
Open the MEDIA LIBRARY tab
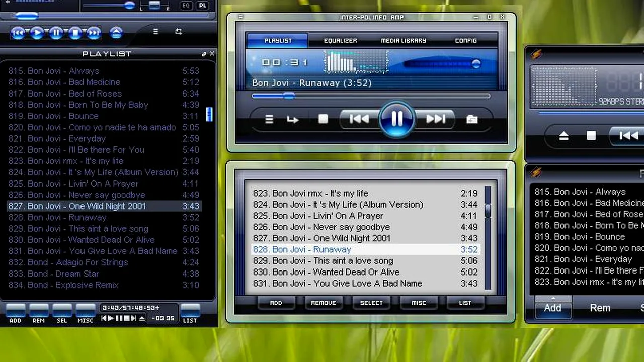[x=403, y=41]
